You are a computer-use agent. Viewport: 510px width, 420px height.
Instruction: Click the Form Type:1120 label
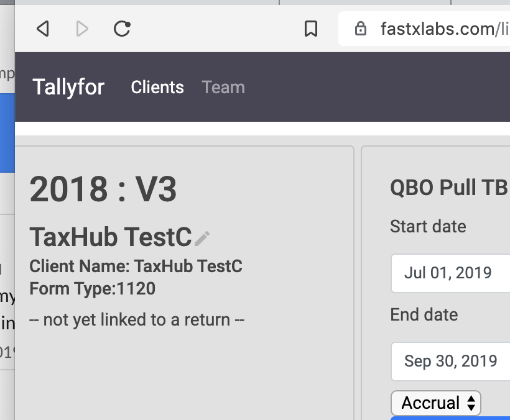click(x=93, y=288)
